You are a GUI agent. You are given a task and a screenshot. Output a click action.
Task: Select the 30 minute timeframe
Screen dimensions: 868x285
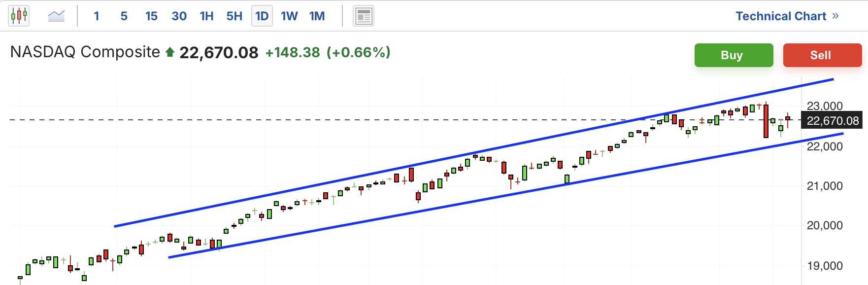[x=179, y=16]
